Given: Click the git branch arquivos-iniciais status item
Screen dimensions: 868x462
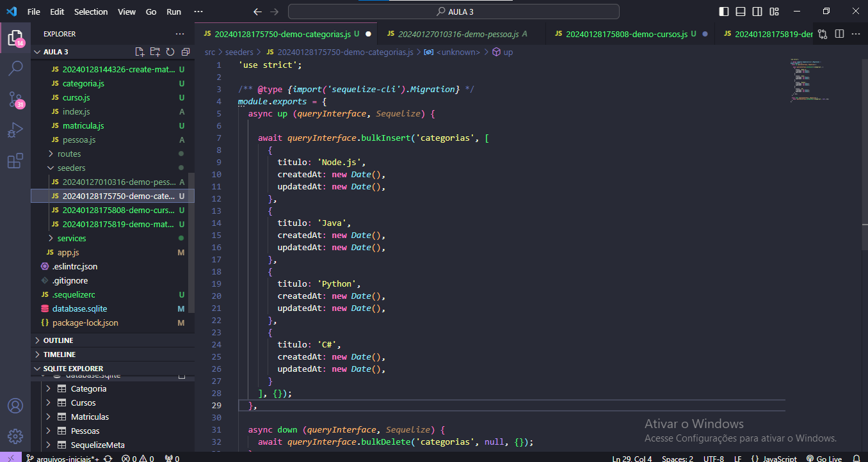Looking at the screenshot, I should pos(63,458).
